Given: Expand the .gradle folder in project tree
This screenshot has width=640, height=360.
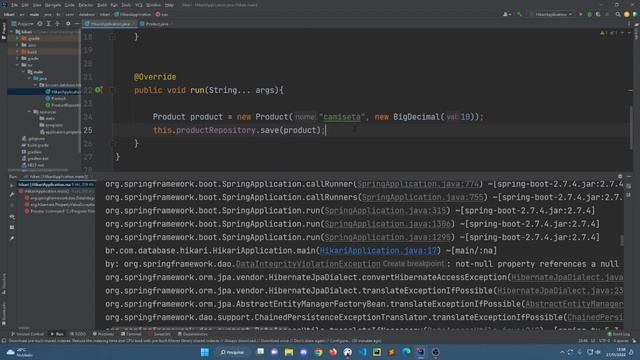Looking at the screenshot, I should click(18, 38).
